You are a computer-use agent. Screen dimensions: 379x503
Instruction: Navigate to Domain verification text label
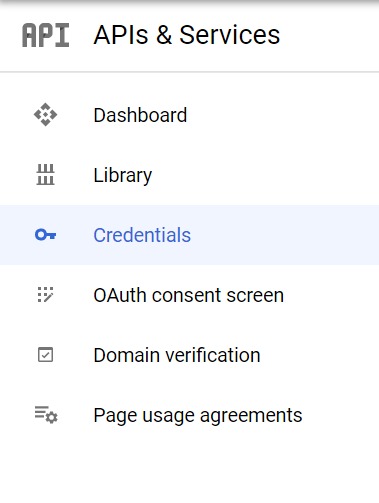coord(177,355)
